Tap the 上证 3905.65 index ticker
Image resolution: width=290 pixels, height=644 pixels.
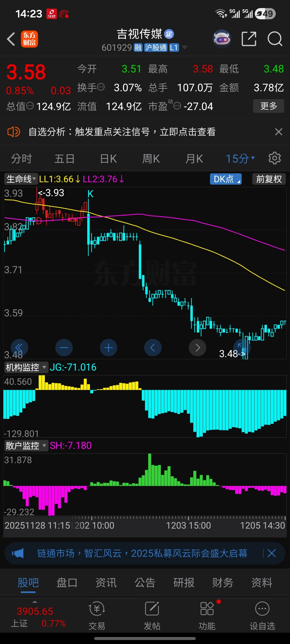pyautogui.click(x=38, y=617)
